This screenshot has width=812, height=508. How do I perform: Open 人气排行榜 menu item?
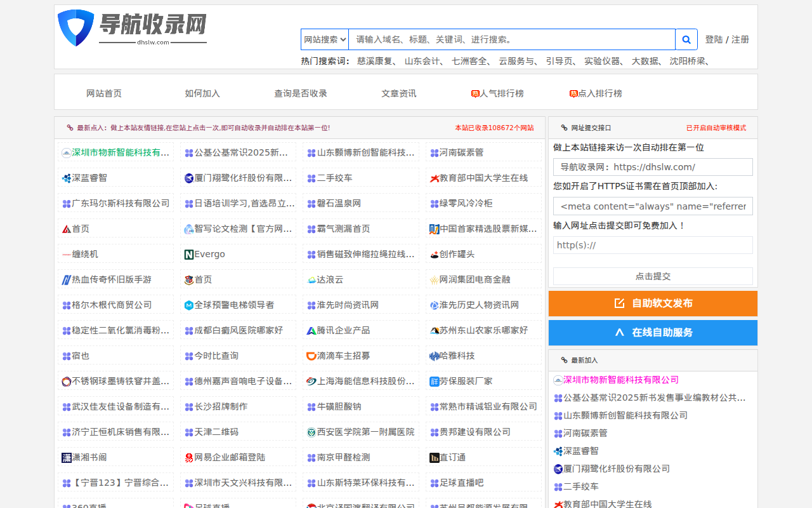click(497, 93)
